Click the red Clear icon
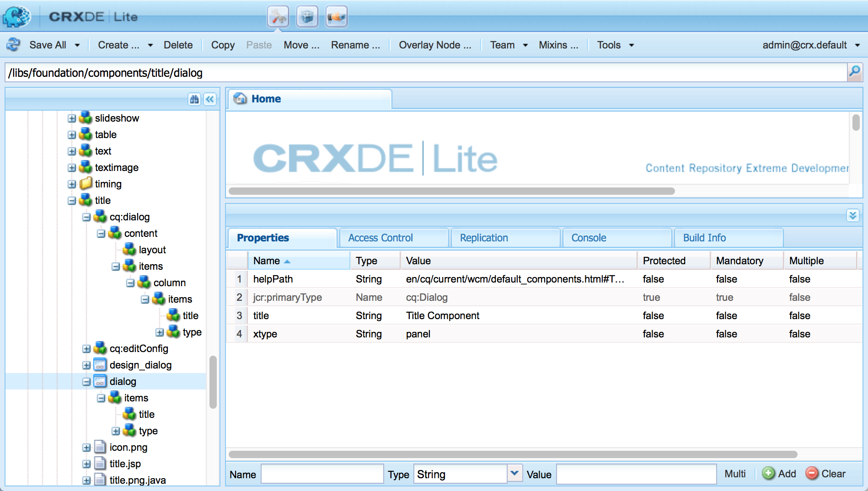The height and width of the screenshot is (491, 868). coord(812,474)
